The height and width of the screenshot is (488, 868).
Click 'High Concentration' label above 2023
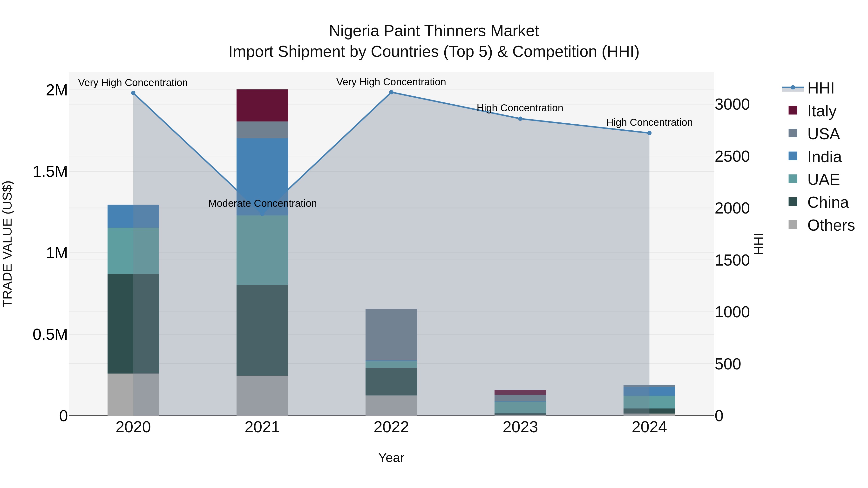click(520, 108)
